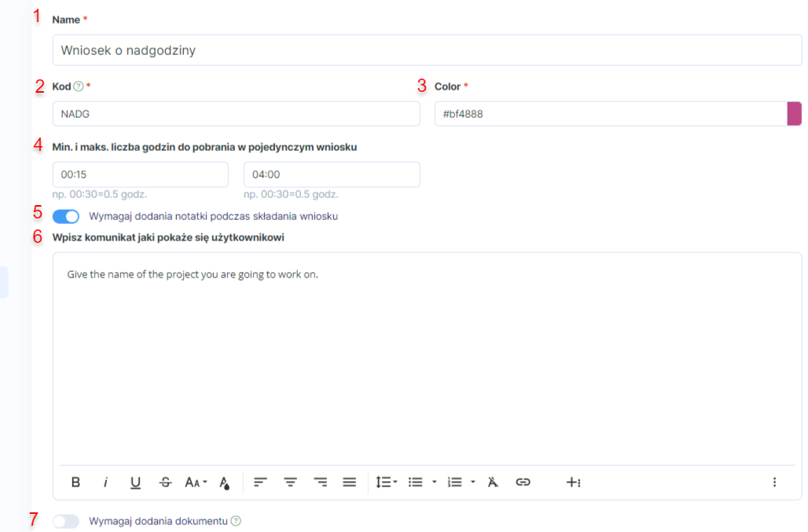Click the pink color swatch

pos(794,114)
